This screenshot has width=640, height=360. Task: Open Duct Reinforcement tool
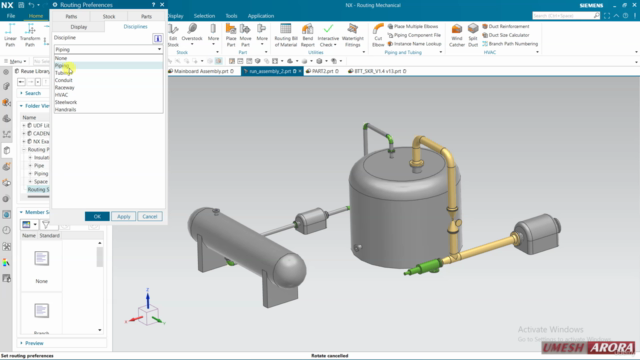click(x=506, y=26)
